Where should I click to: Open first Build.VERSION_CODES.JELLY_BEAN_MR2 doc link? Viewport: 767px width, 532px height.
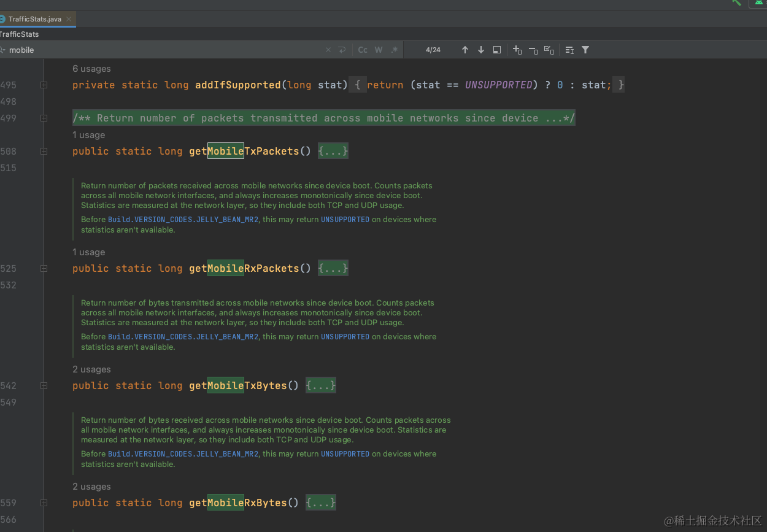point(183,220)
